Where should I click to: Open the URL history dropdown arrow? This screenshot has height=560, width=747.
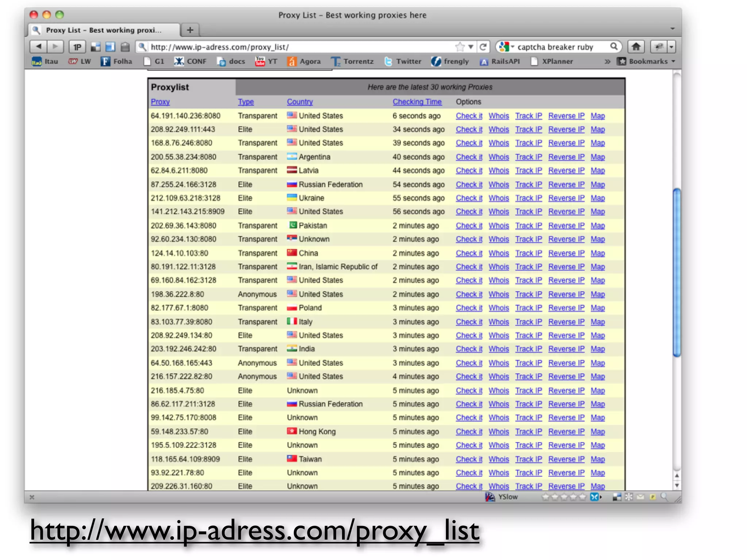coord(471,47)
